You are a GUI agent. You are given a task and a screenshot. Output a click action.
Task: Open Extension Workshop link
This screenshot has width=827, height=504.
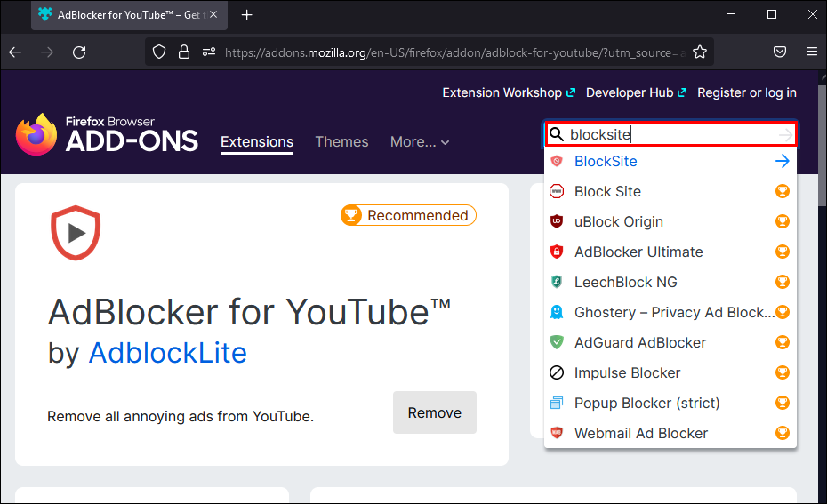(509, 92)
